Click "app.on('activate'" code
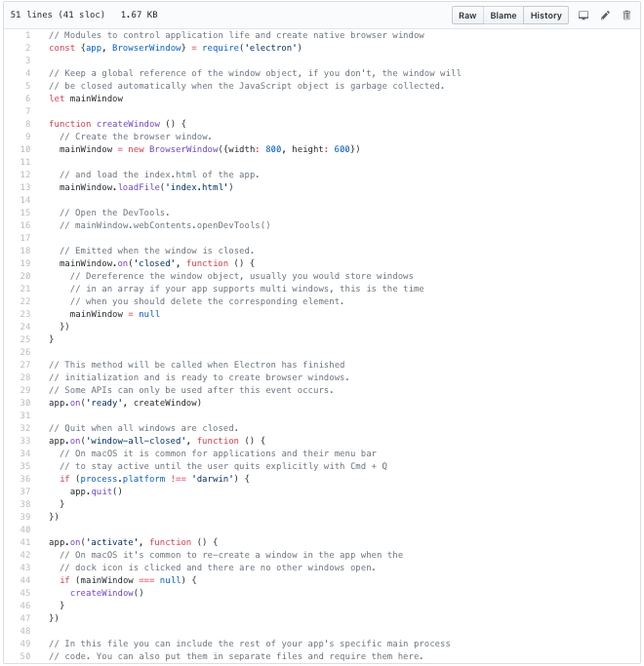This screenshot has width=644, height=666. click(94, 542)
